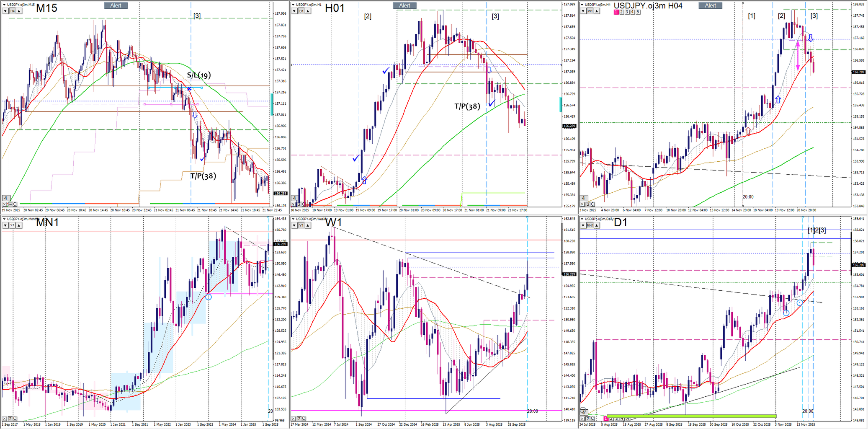The width and height of the screenshot is (868, 429).
Task: Open the triangle menu beside USDJPY.oj3m,M15 title
Action: [3, 5]
